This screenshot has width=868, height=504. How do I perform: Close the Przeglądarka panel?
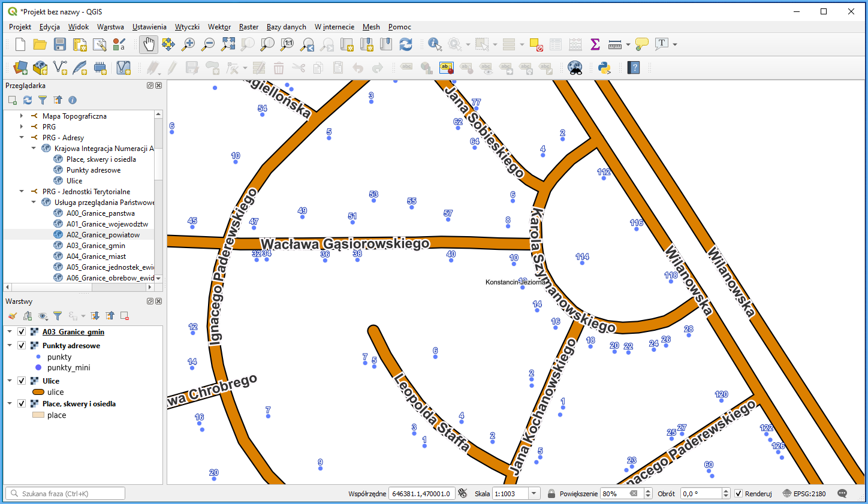coord(159,86)
